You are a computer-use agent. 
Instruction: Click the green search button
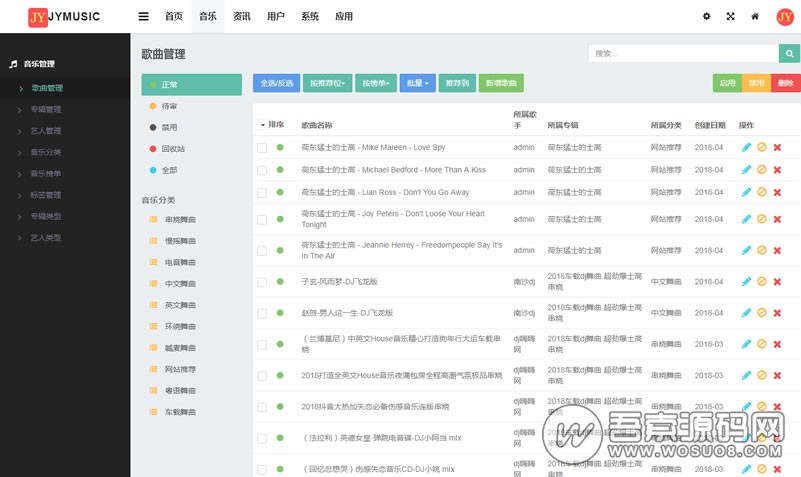(x=789, y=53)
